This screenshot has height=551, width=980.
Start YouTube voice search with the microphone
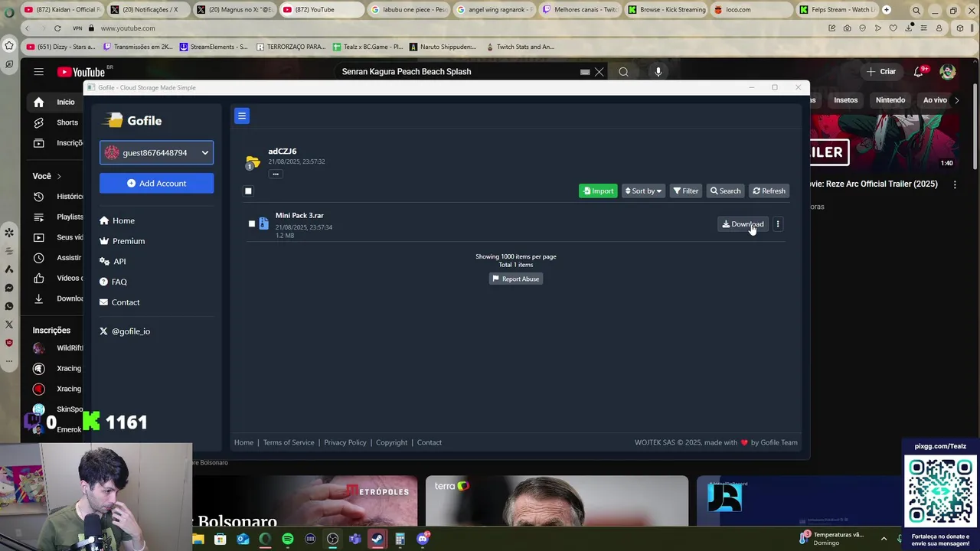click(x=658, y=72)
